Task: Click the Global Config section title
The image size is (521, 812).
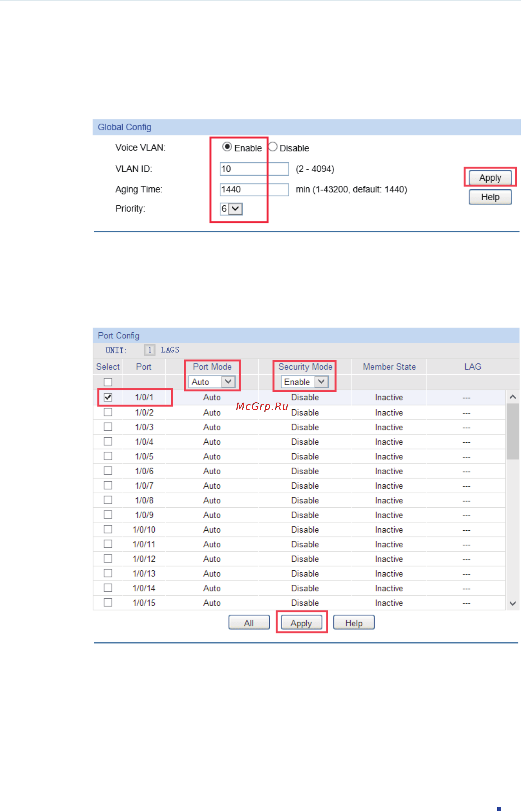Action: coord(125,127)
